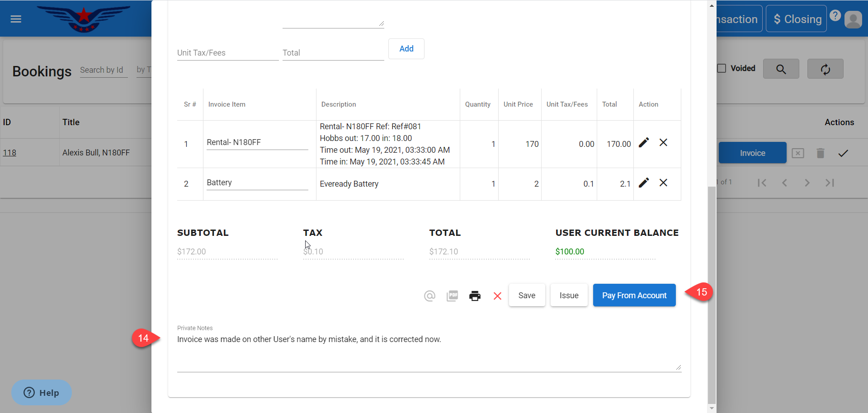Pay invoice from account
This screenshot has height=413, width=868.
[x=634, y=296]
